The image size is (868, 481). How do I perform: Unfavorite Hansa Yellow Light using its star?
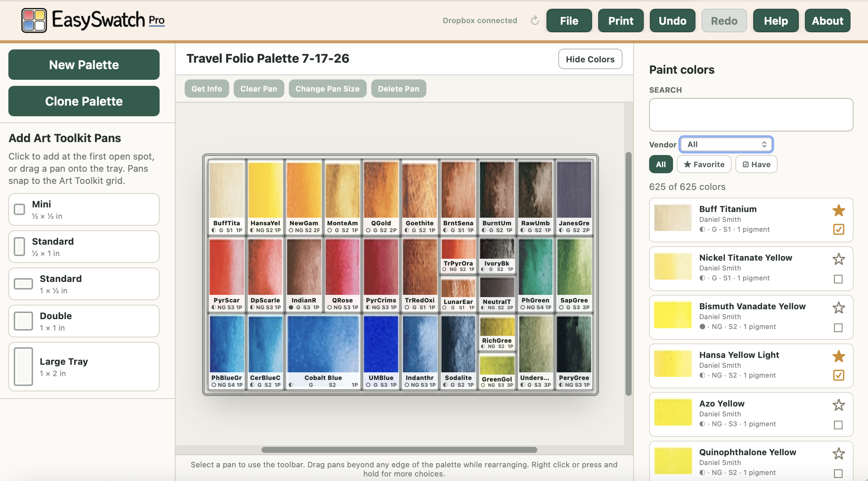coord(839,356)
